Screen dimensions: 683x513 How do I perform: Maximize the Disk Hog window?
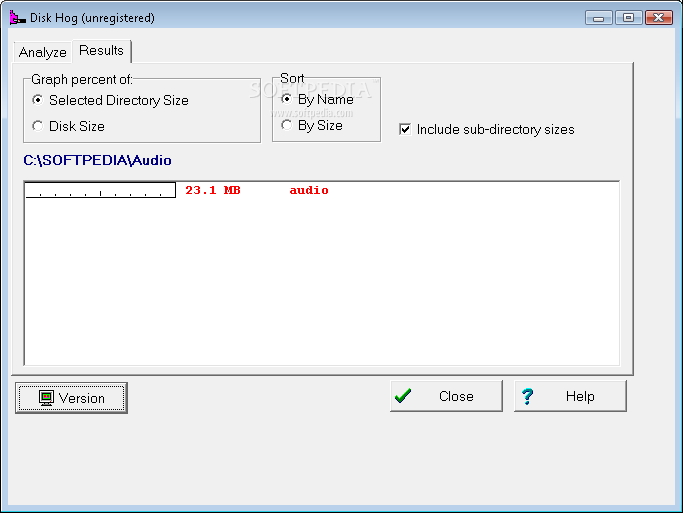point(628,18)
